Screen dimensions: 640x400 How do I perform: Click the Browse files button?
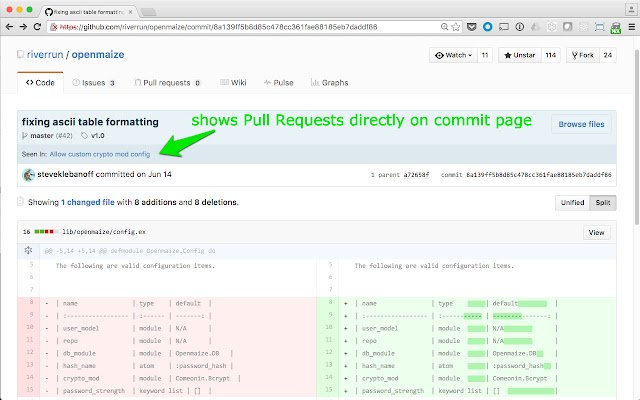coord(581,124)
